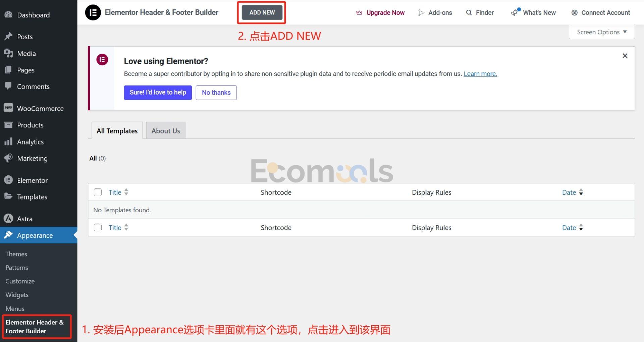
Task: Open Finder from the header bar
Action: point(485,13)
